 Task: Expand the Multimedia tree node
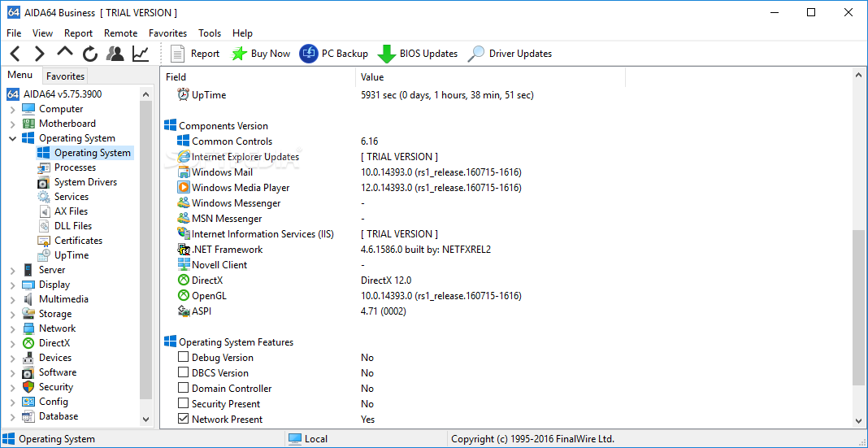pos(13,299)
